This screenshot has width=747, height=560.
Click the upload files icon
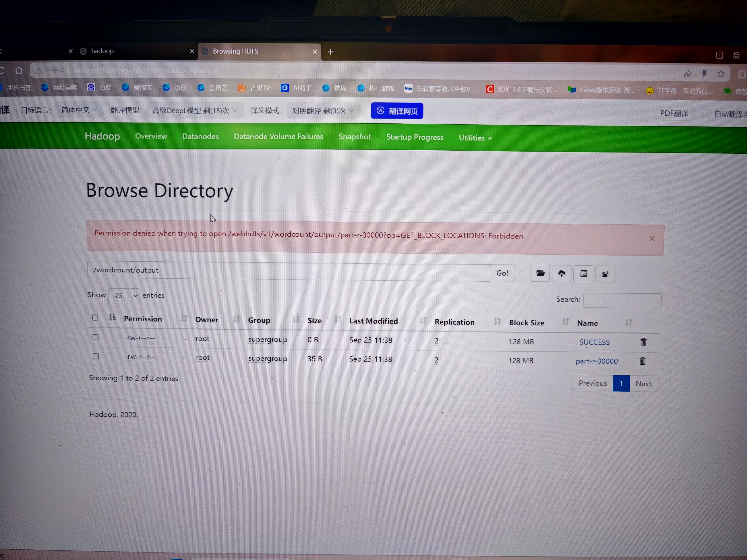pos(561,274)
